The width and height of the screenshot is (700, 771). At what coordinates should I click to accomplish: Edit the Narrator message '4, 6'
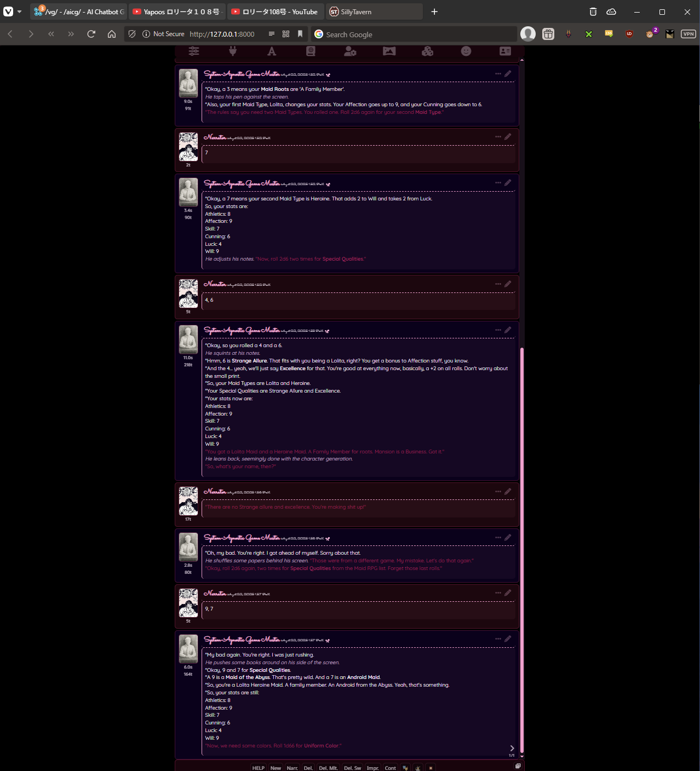coord(508,284)
